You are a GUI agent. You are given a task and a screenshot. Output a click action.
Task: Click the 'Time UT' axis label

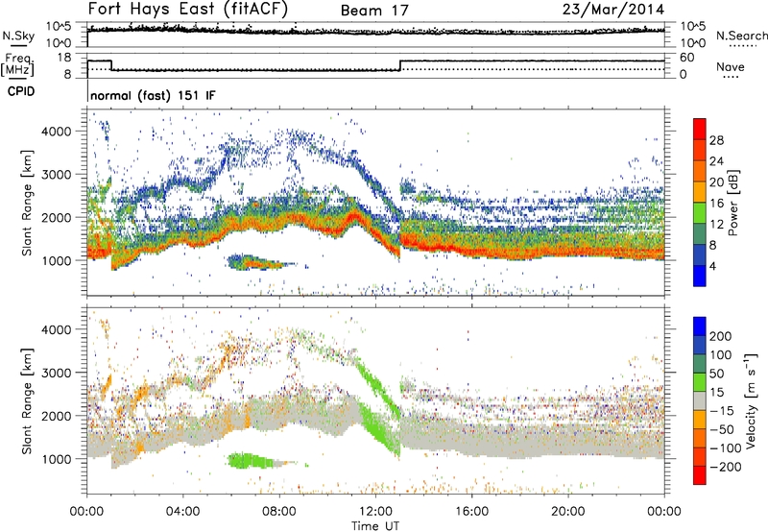point(375,526)
